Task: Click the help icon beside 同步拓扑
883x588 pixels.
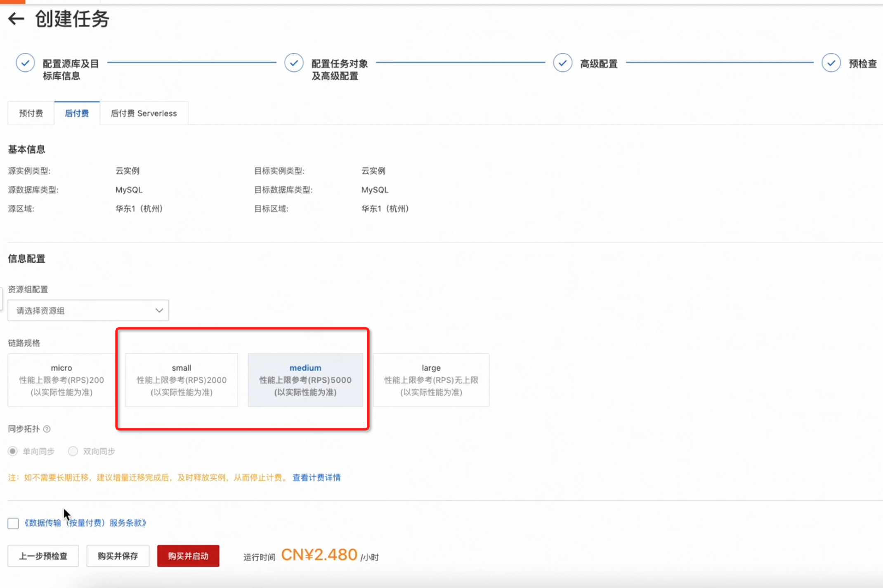Action: (47, 429)
